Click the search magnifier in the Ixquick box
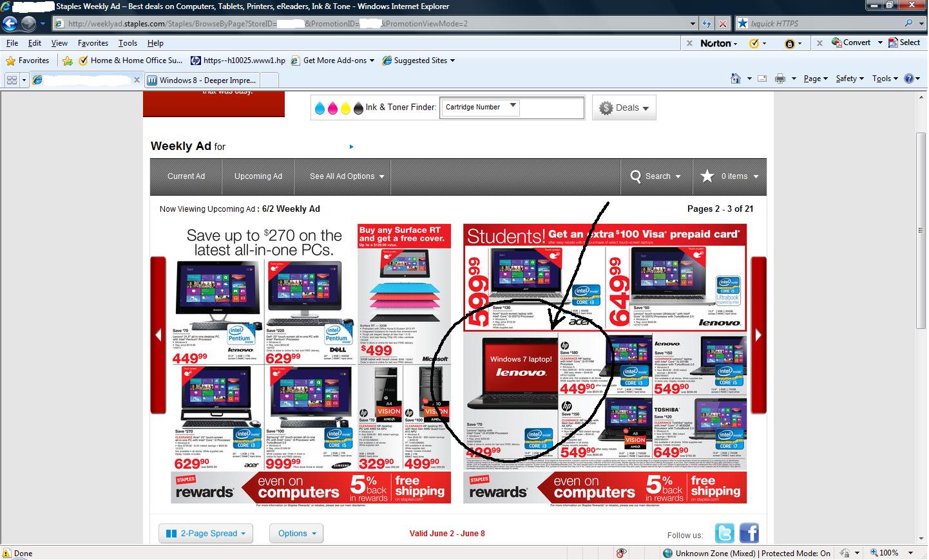The height and width of the screenshot is (560, 929). [x=908, y=23]
